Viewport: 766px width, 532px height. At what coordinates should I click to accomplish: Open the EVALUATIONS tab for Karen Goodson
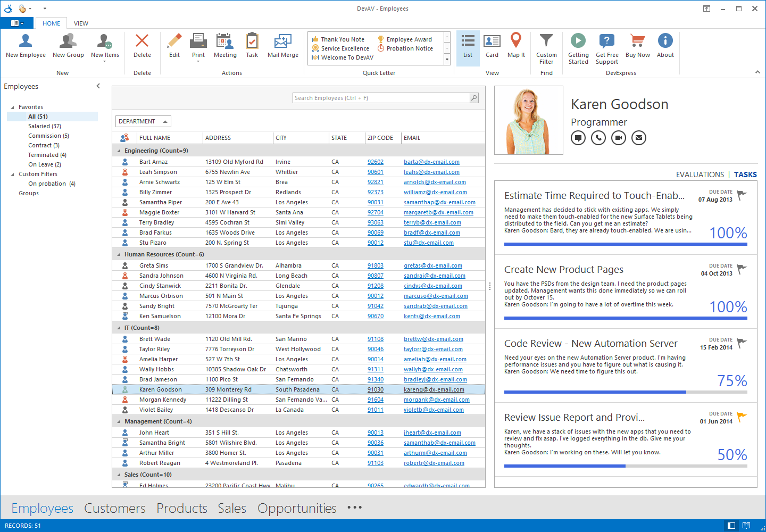700,174
